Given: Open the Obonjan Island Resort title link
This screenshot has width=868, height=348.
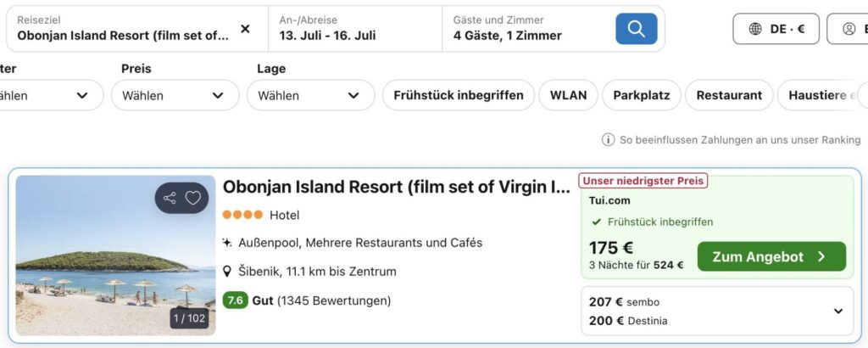Looking at the screenshot, I should (396, 188).
